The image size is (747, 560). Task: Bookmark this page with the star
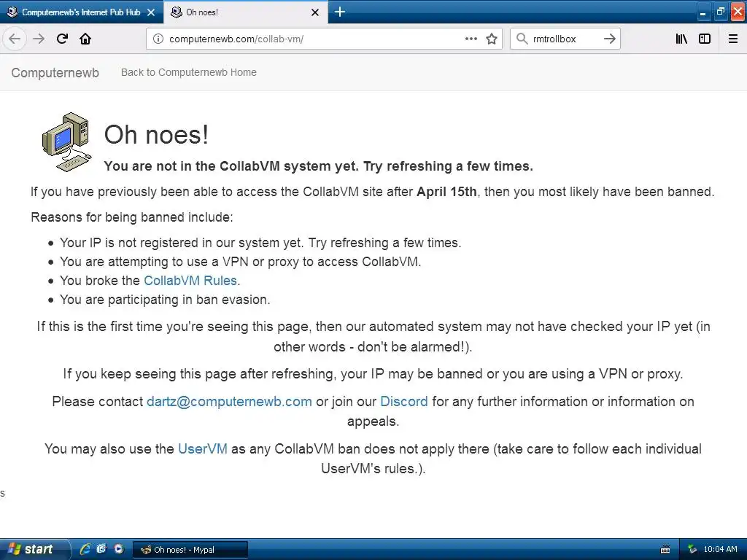[492, 39]
